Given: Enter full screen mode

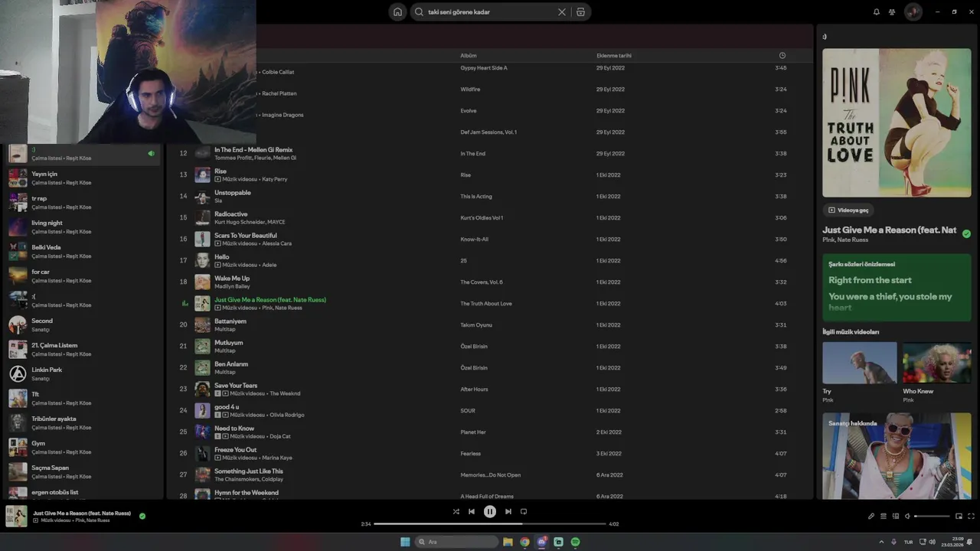Looking at the screenshot, I should coord(972,516).
